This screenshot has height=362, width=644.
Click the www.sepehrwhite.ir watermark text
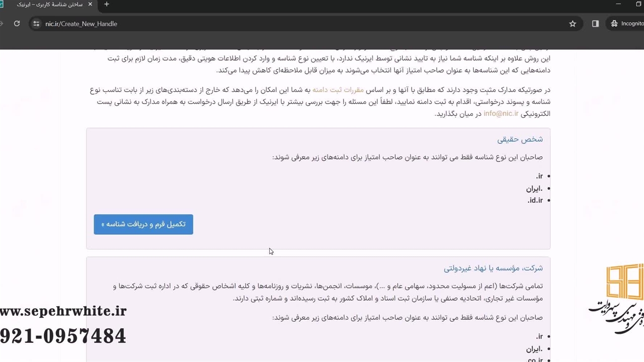[x=63, y=312]
